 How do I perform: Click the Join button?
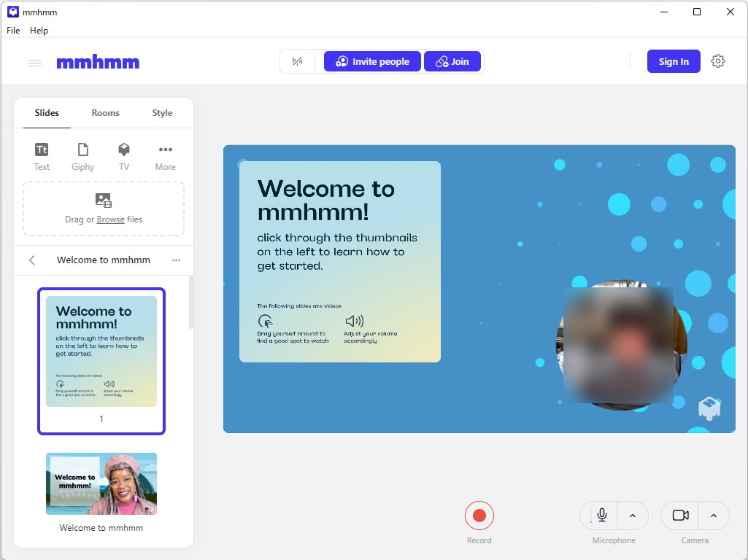click(452, 61)
